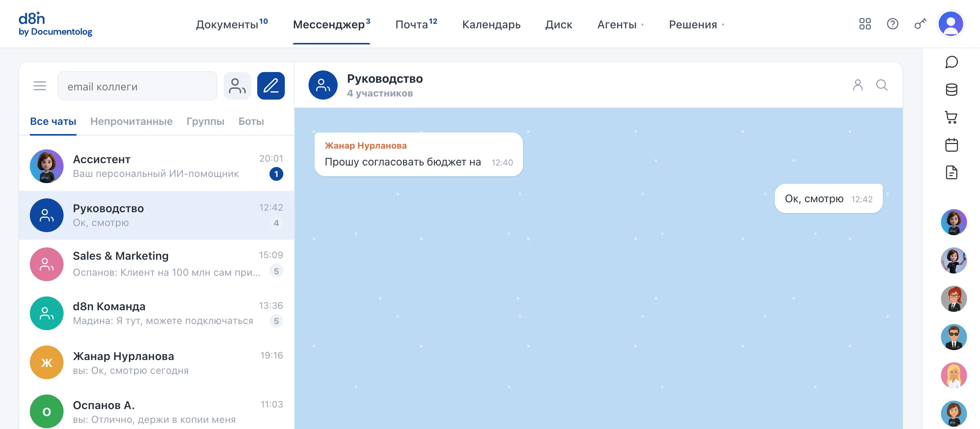Search within the Руководство chat
The width and height of the screenshot is (980, 429).
pos(882,85)
